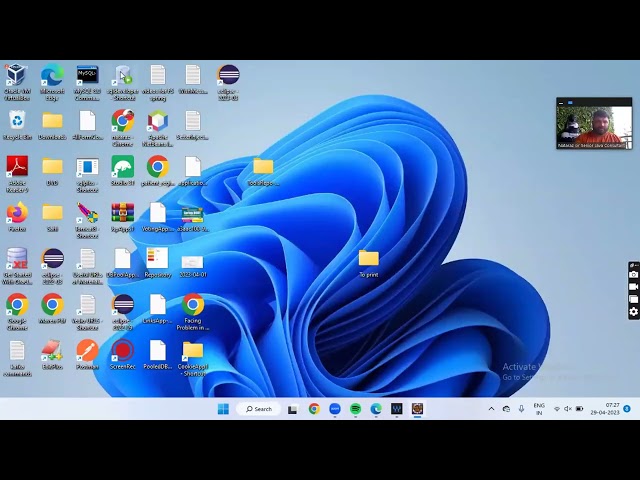The image size is (640, 480).
Task: Open the Get Started With Oracle XE shortcut
Action: (17, 259)
